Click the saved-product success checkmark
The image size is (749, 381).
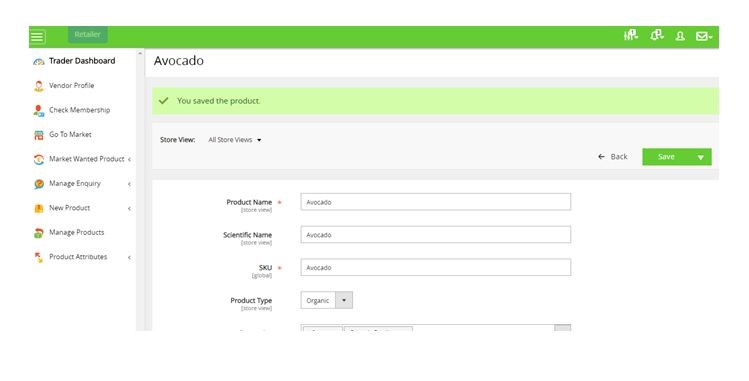(x=164, y=101)
